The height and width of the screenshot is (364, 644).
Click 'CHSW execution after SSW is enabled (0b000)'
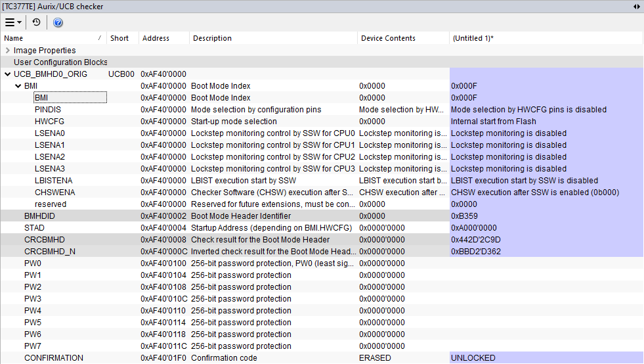coord(535,193)
